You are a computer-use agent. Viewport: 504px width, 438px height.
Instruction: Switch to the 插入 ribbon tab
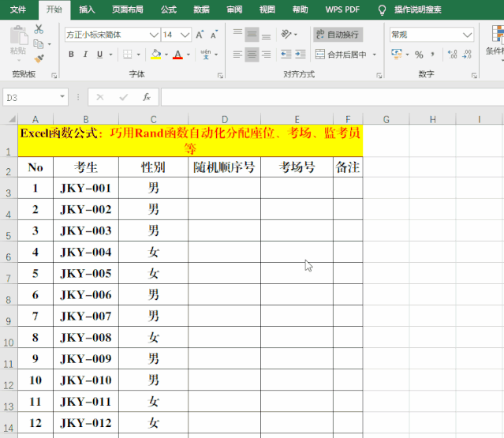point(87,9)
